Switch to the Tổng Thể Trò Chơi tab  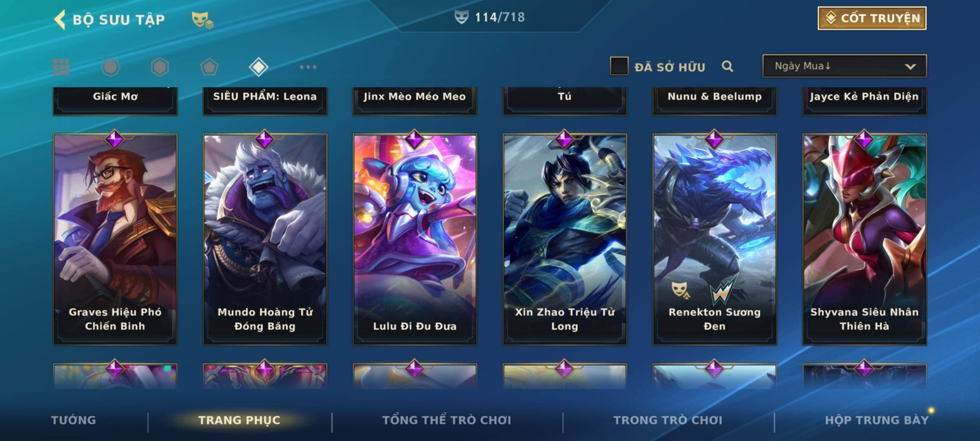(x=447, y=420)
